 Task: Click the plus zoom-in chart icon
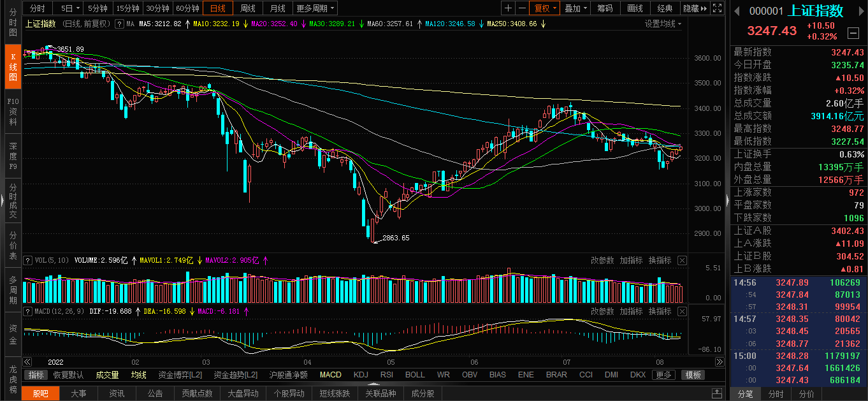(x=508, y=8)
